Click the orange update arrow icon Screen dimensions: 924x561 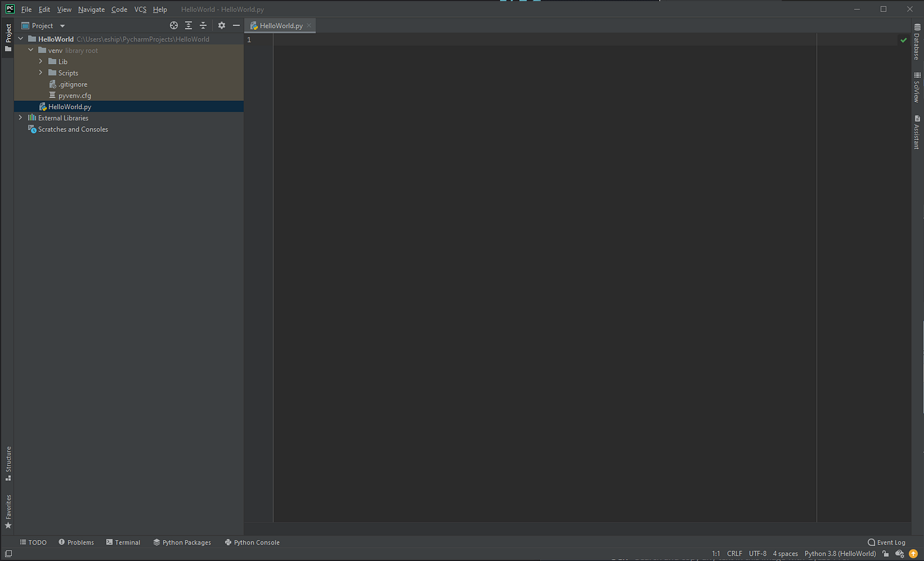(913, 554)
